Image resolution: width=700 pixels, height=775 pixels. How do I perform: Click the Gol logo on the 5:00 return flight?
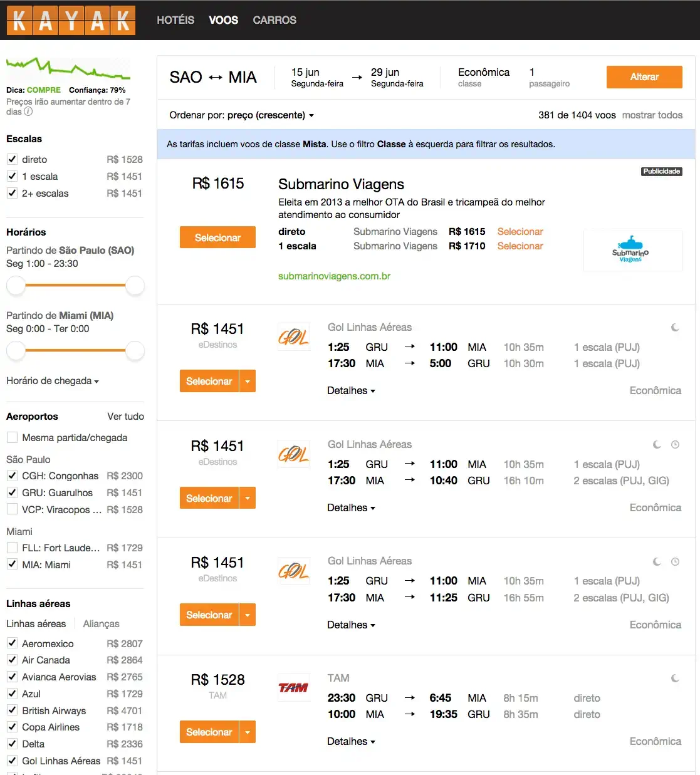tap(294, 336)
